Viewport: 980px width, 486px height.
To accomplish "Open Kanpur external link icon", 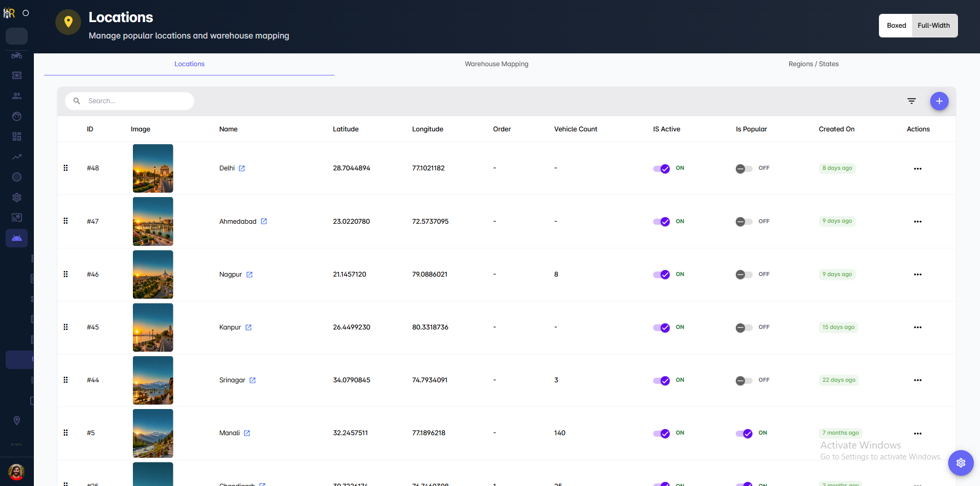I will coord(248,327).
